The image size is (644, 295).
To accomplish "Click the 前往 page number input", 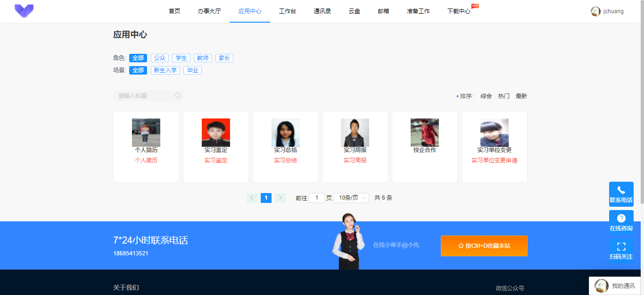I will 317,198.
